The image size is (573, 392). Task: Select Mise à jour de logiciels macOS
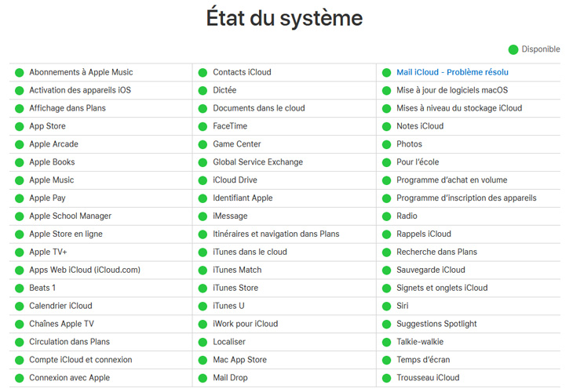click(452, 90)
